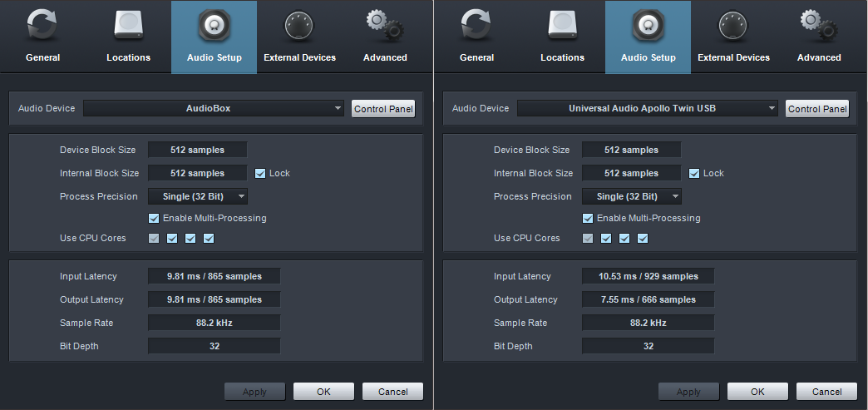Switch to Audio Setup tab in AudioBox window
868x410 pixels.
click(x=214, y=37)
